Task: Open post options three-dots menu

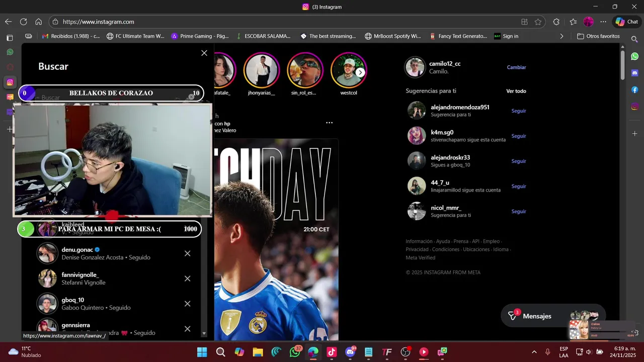Action: click(x=329, y=122)
